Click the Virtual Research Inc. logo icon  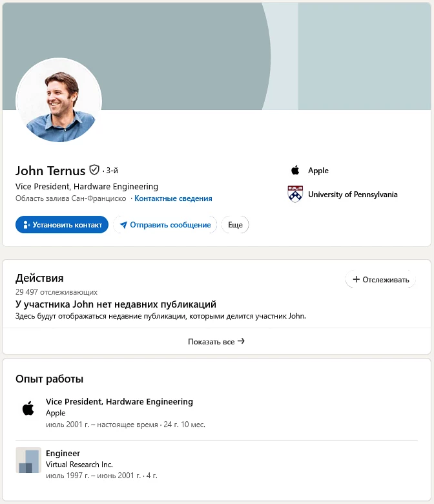[x=28, y=460]
